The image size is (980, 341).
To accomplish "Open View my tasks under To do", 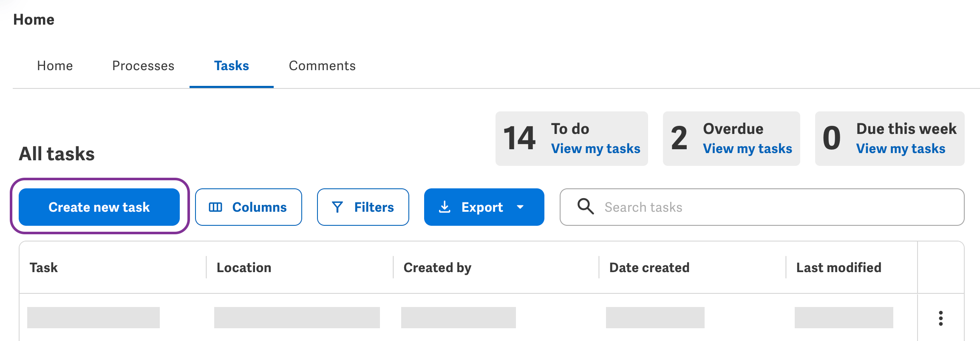I will coord(596,148).
